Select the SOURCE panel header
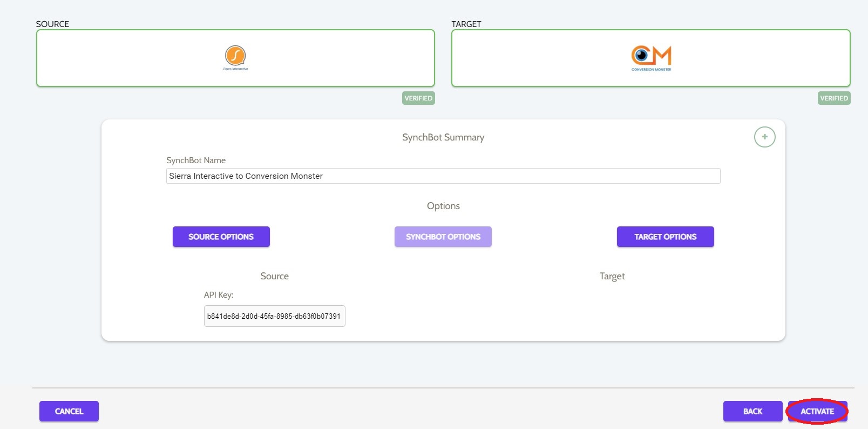 pyautogui.click(x=52, y=24)
